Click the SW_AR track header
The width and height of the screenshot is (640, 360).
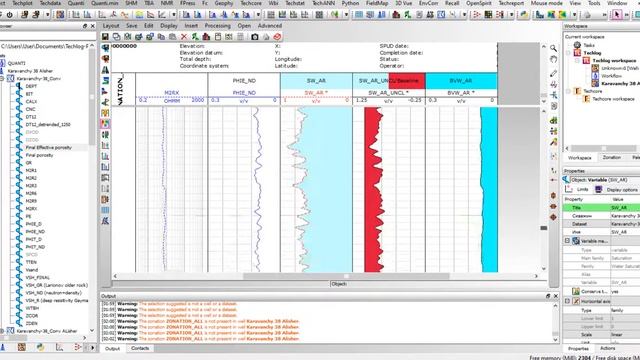point(316,81)
